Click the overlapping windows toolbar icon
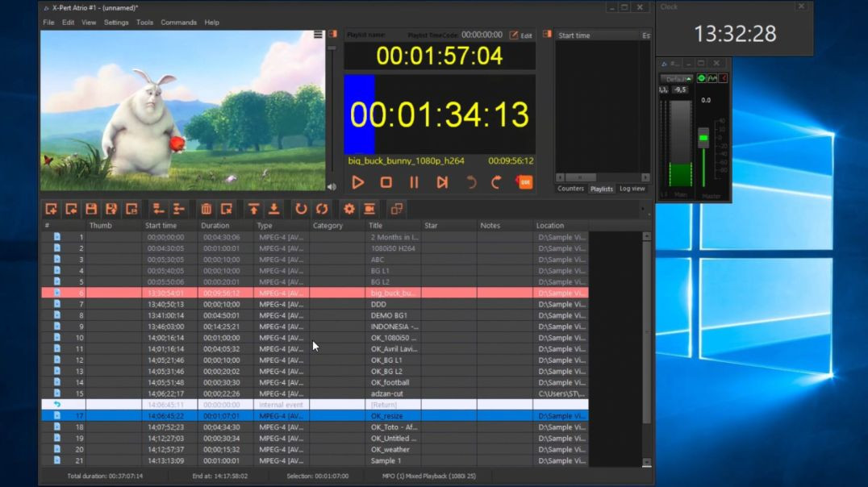The height and width of the screenshot is (487, 868). click(x=396, y=209)
